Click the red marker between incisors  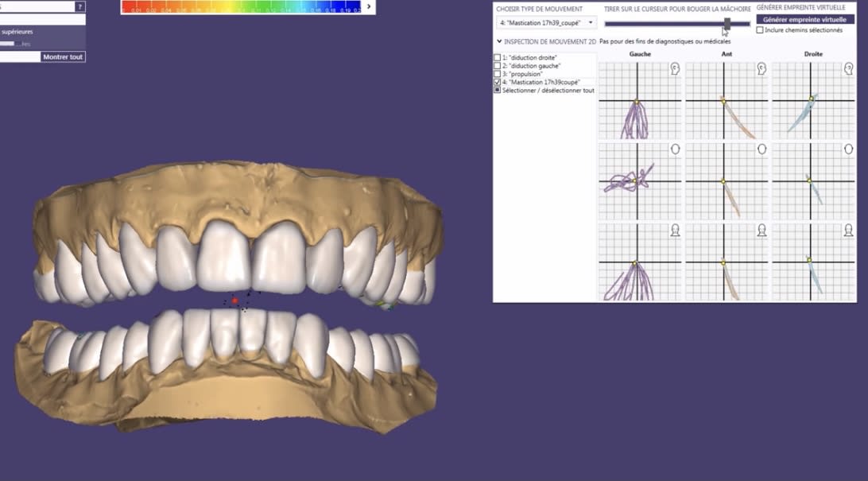(x=234, y=301)
